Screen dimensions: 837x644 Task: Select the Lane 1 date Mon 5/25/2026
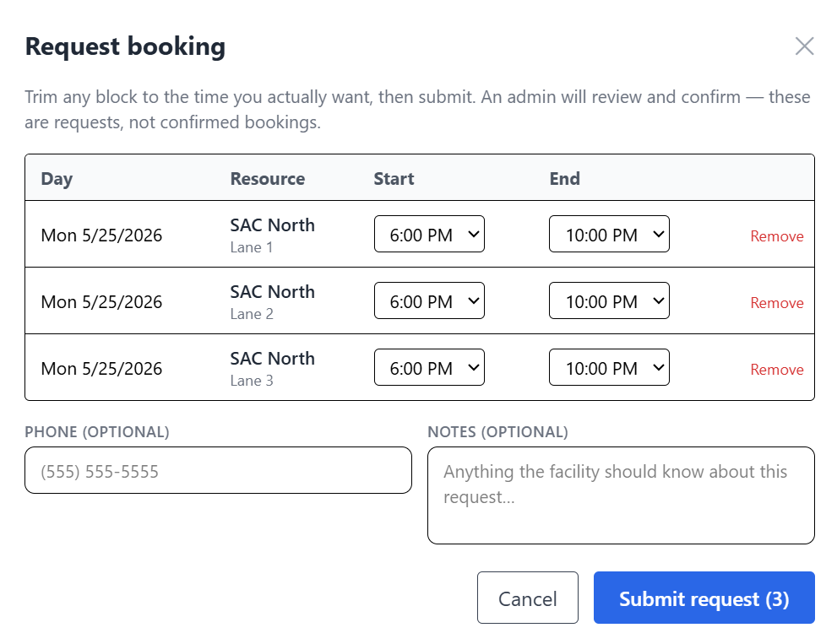point(101,235)
